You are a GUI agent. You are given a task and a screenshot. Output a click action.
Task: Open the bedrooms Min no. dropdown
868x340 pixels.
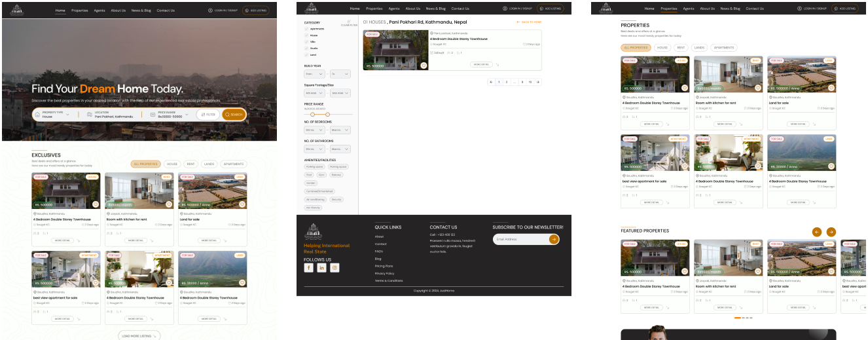pos(314,130)
